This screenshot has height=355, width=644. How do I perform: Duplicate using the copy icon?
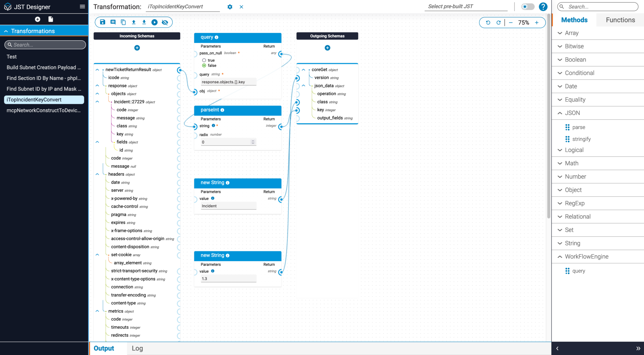click(x=123, y=22)
